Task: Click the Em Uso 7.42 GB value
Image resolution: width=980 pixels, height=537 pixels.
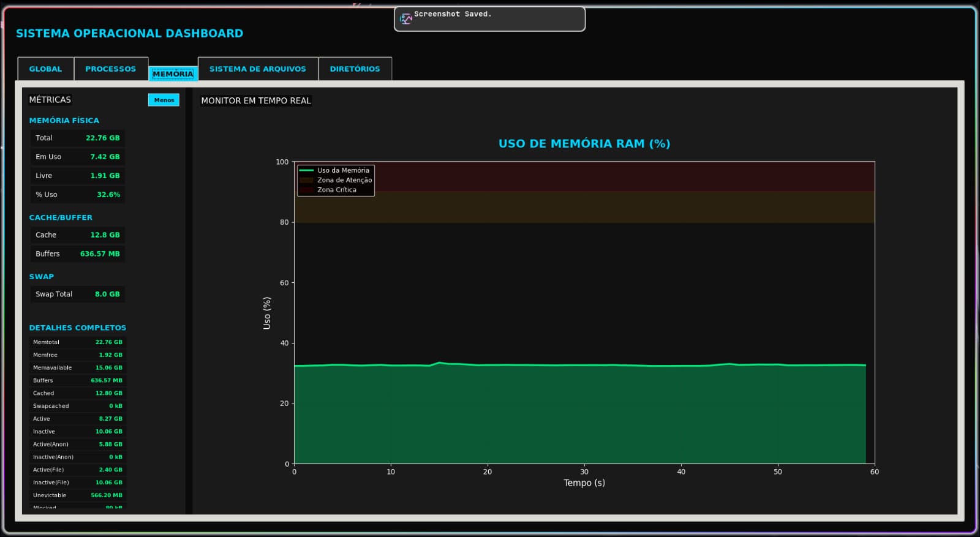Action: 105,157
